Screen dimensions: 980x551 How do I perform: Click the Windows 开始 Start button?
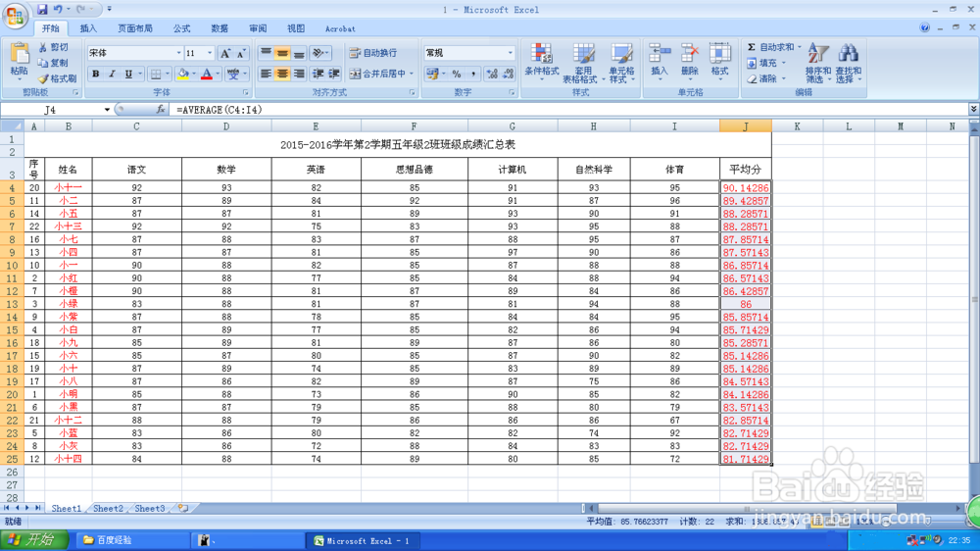pyautogui.click(x=33, y=540)
